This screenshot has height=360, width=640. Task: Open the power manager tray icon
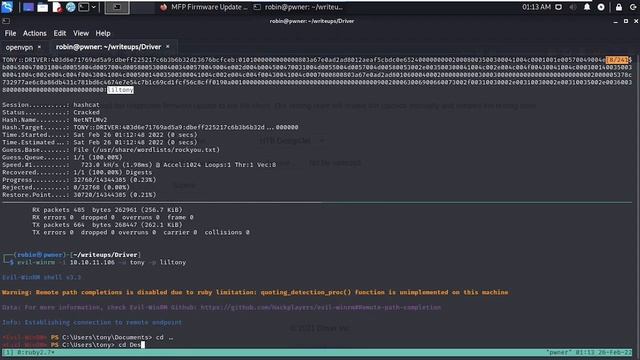pos(601,7)
